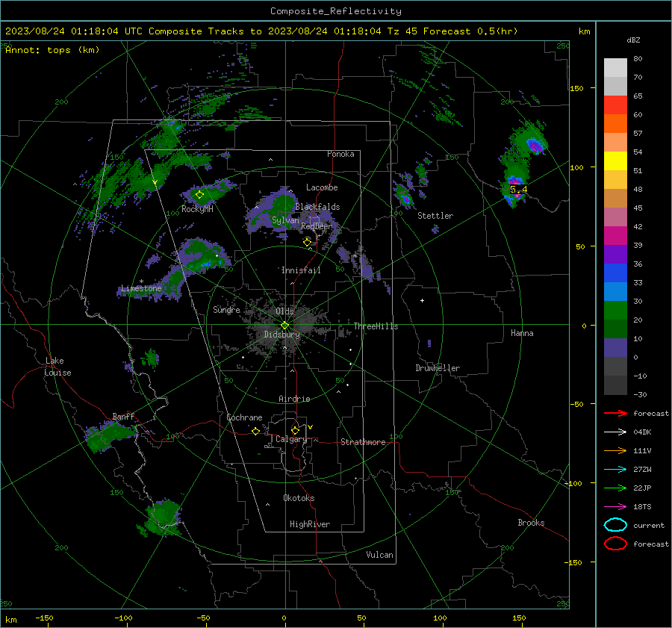
Task: Click the Strathmore city label
Action: 363,442
